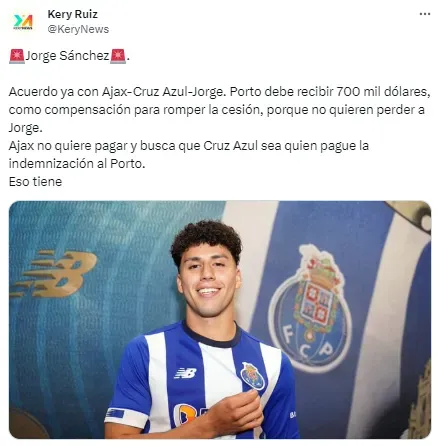Viewport: 438px width, 446px height.
Task: Open the attached photo of the player
Action: [x=220, y=320]
